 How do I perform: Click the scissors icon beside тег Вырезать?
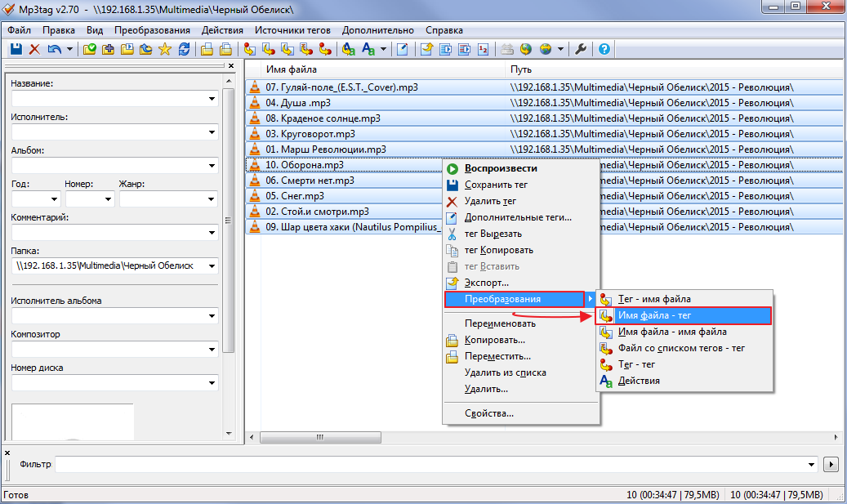tap(452, 234)
